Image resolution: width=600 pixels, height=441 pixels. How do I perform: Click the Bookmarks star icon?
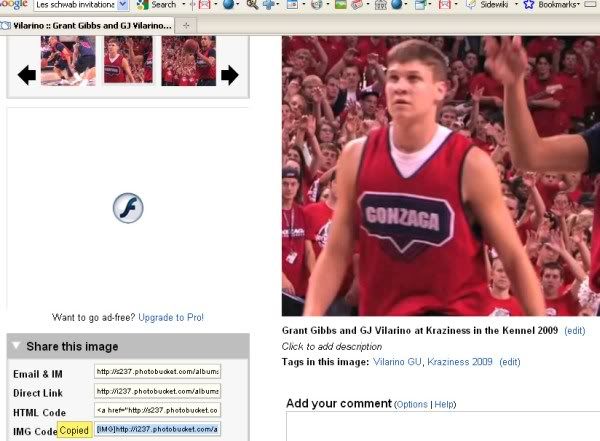point(528,5)
